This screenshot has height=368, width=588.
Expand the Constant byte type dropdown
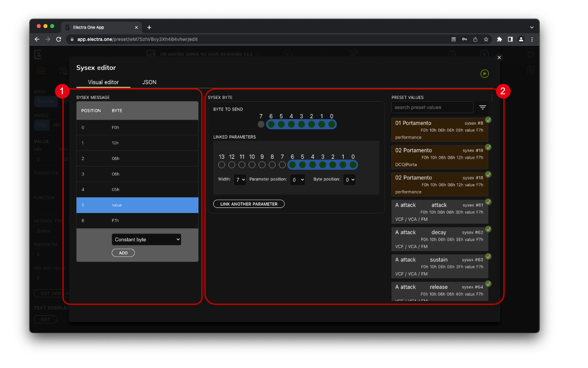coord(146,240)
